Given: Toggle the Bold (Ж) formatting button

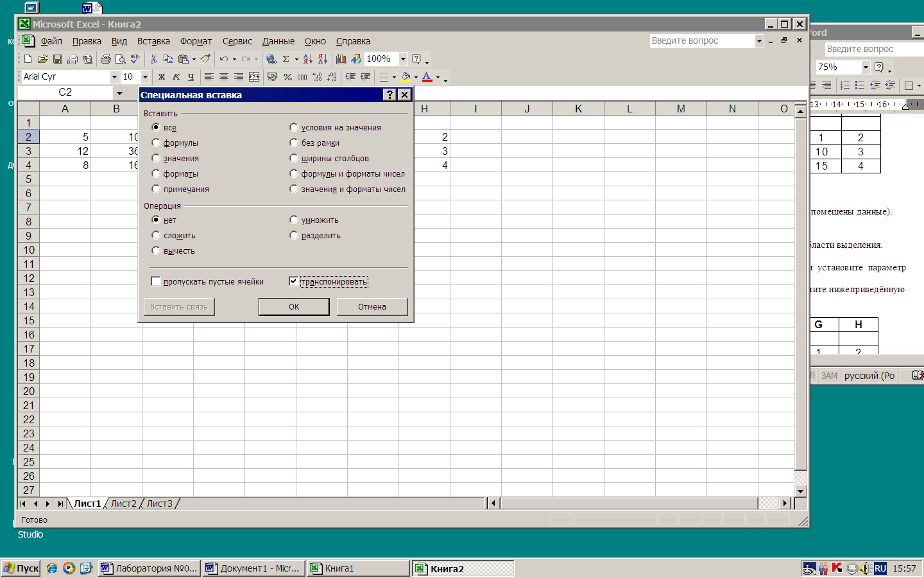Looking at the screenshot, I should pos(162,77).
